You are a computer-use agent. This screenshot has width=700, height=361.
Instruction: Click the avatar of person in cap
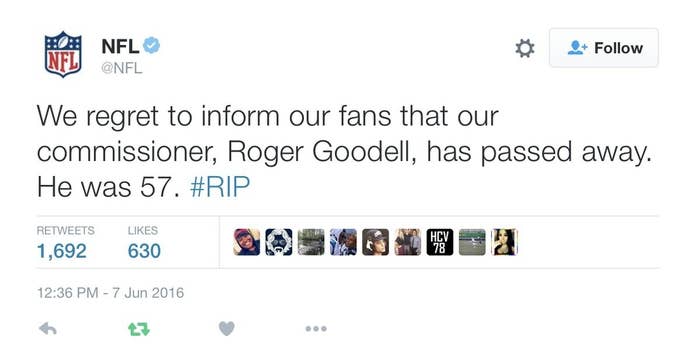pyautogui.click(x=375, y=242)
